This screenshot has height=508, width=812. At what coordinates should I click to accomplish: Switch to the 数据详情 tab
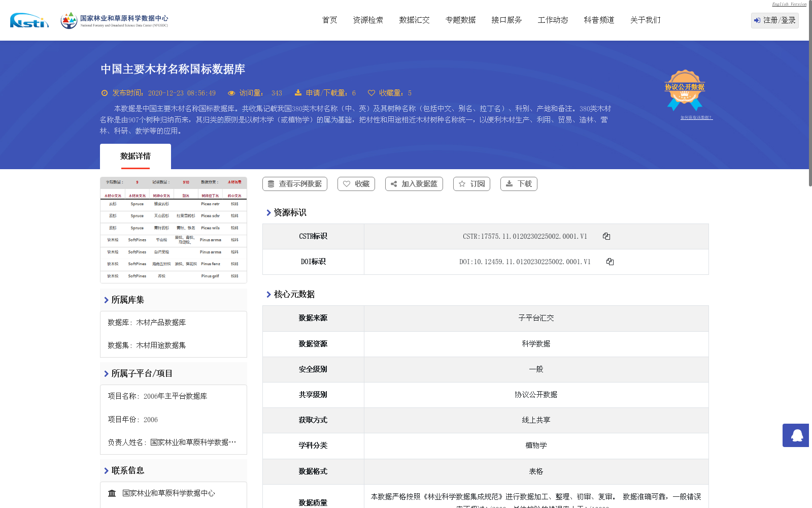tap(135, 156)
